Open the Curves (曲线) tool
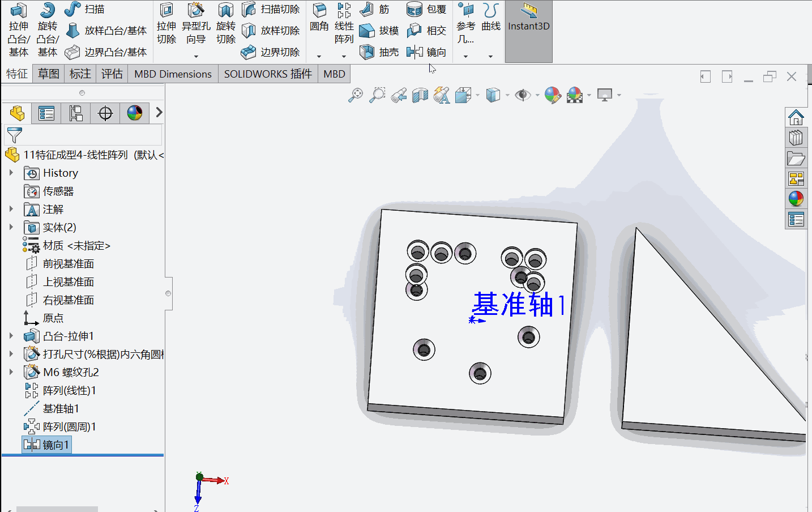The image size is (812, 512). [491, 18]
